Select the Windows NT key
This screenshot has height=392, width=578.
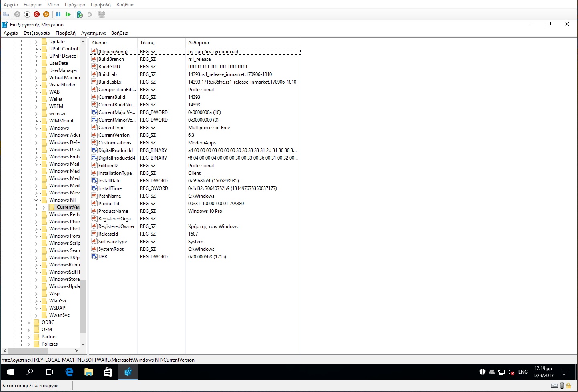pyautogui.click(x=62, y=200)
